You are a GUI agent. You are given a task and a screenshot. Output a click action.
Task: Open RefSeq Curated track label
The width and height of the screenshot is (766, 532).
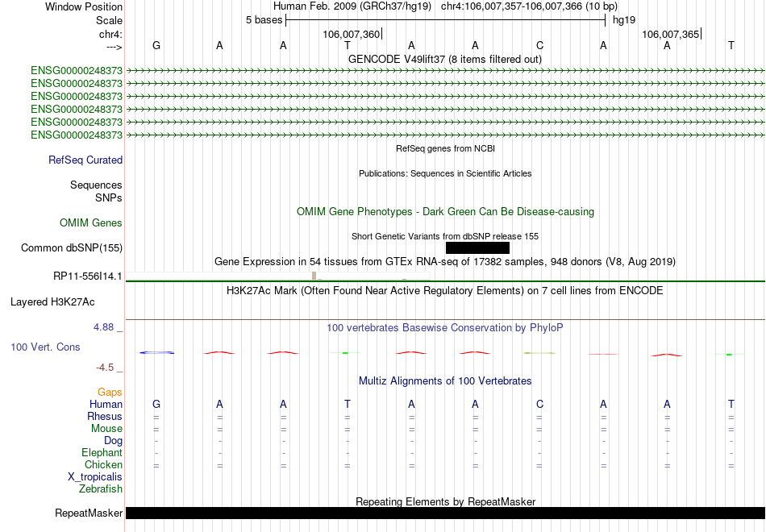[x=85, y=160]
